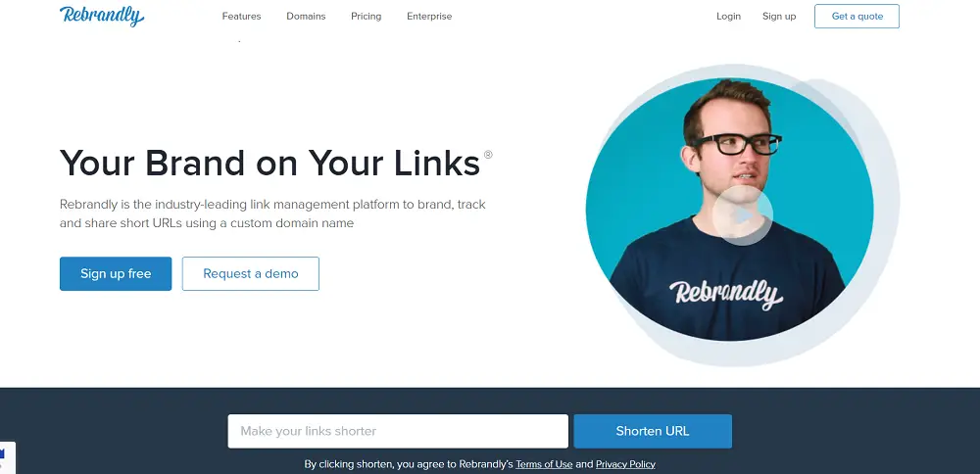Focus the Make your links shorter field
Image resolution: width=980 pixels, height=474 pixels.
click(x=398, y=431)
